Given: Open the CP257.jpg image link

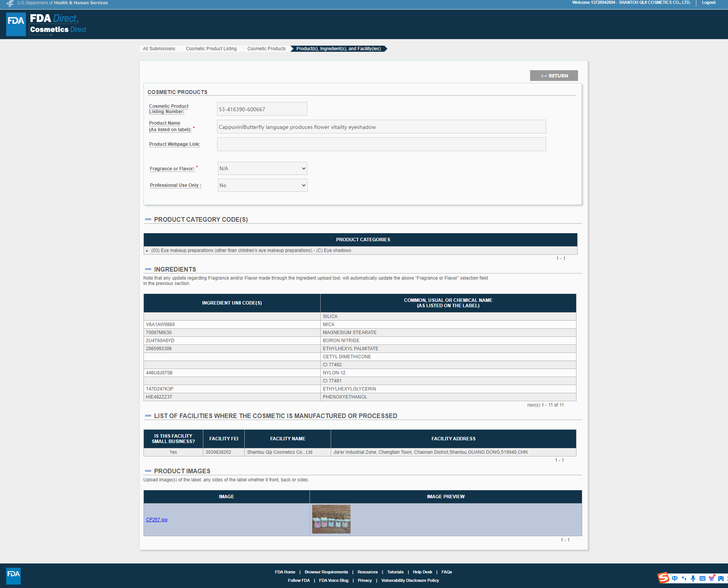Looking at the screenshot, I should click(156, 520).
